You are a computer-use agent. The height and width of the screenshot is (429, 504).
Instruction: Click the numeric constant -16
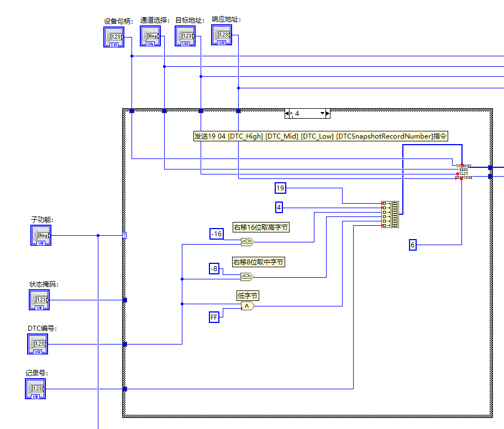click(x=217, y=234)
